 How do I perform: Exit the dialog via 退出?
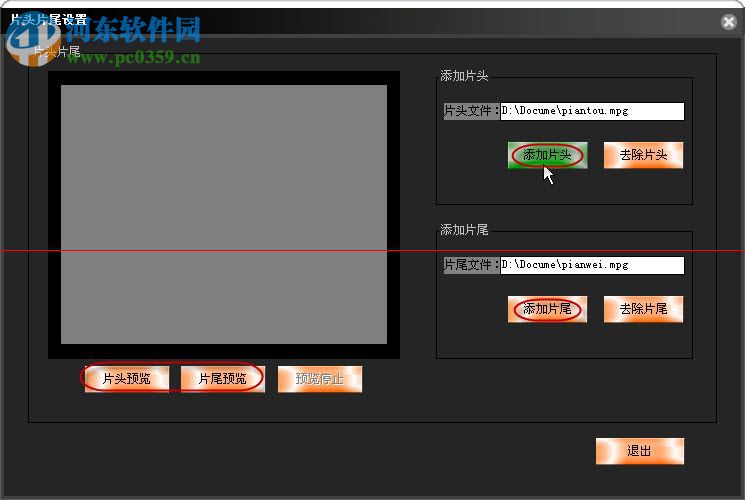click(640, 451)
